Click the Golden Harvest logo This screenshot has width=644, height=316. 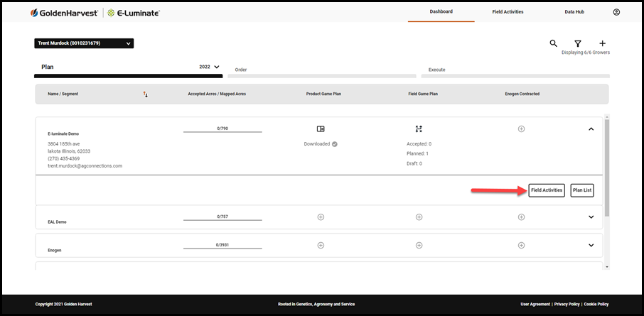pos(64,13)
